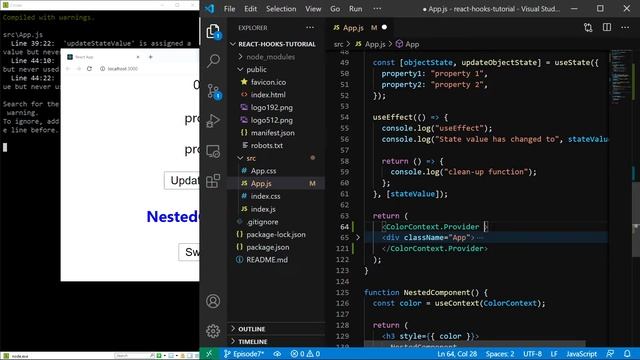
Task: Open the Selection menu
Action: click(281, 9)
